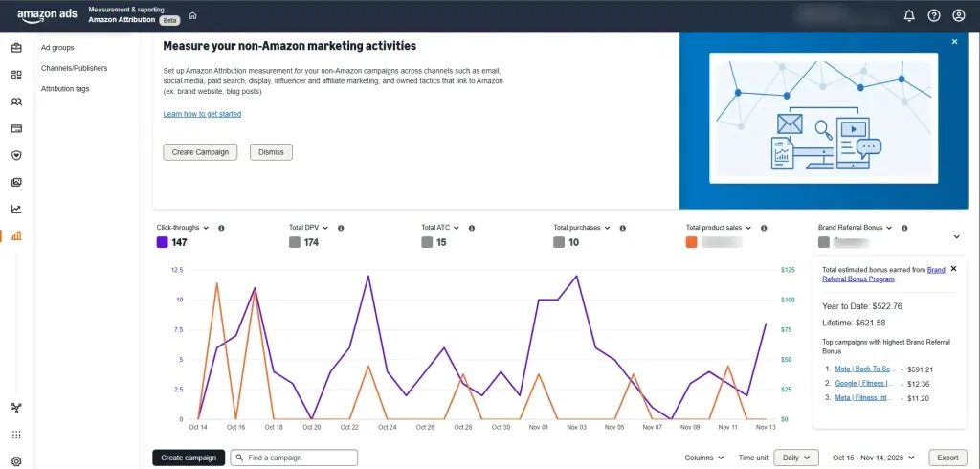
Task: Open the line chart insights sidebar icon
Action: (x=16, y=210)
